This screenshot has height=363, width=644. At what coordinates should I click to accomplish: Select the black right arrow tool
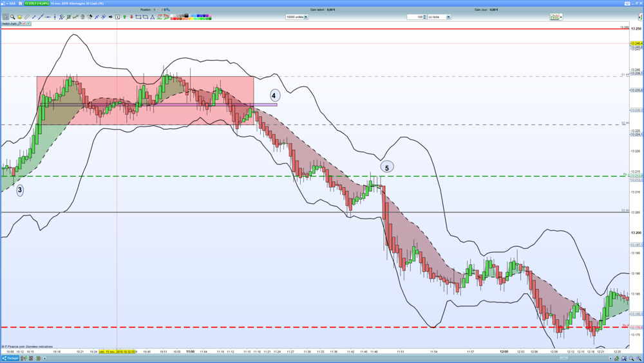[111, 17]
